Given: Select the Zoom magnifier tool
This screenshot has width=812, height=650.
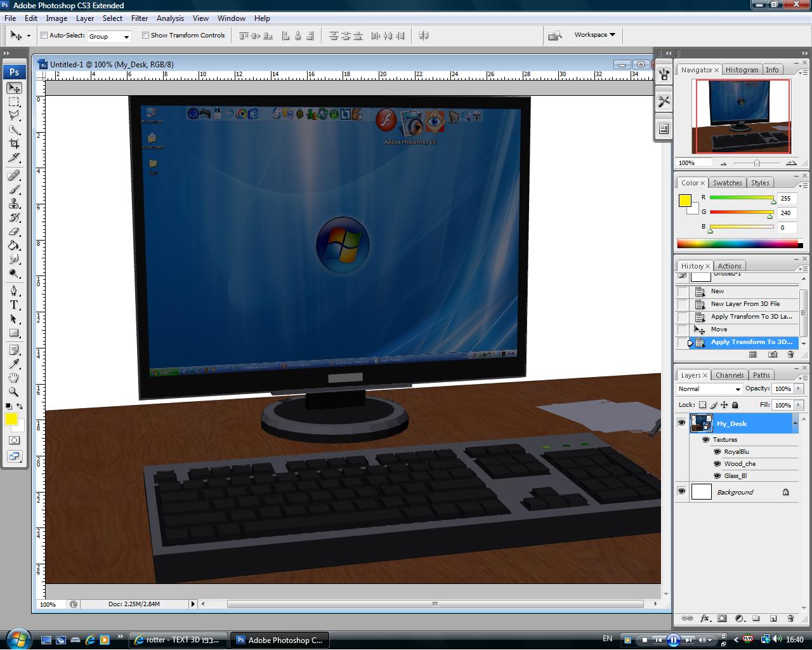Looking at the screenshot, I should pos(14,392).
